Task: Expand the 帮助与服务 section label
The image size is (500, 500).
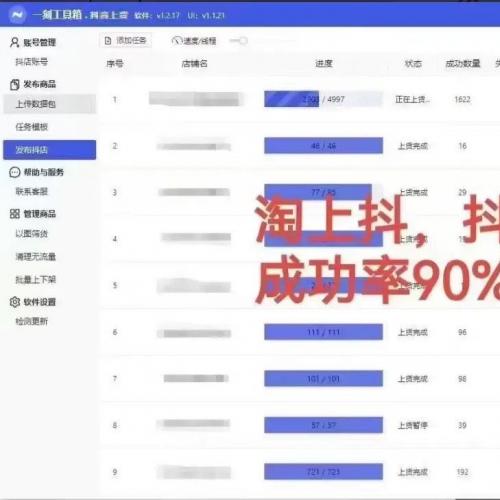Action: tap(43, 172)
